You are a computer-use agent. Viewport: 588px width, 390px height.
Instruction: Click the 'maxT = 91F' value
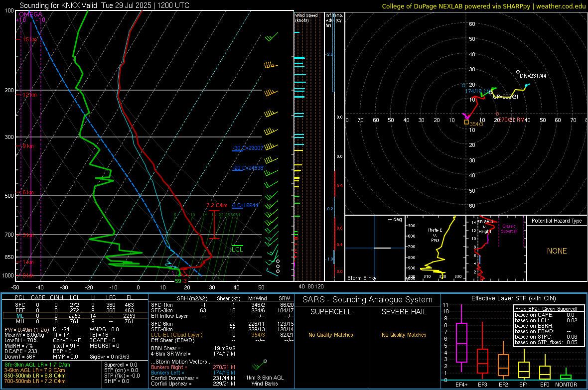(x=66, y=346)
